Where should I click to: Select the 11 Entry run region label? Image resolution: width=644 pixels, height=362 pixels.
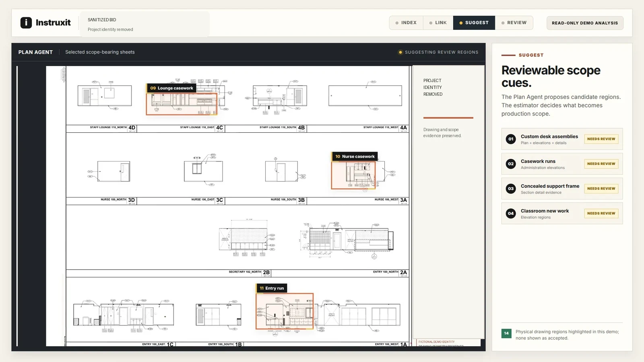(272, 288)
